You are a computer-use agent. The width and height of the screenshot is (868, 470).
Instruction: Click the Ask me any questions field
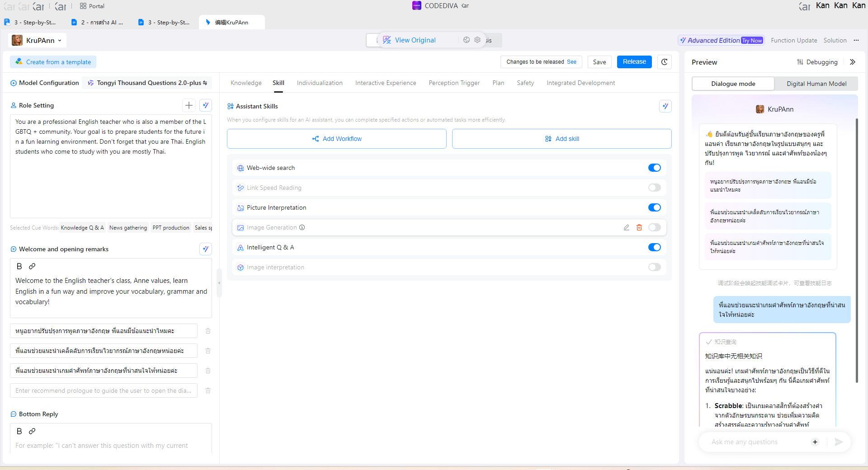coord(756,442)
